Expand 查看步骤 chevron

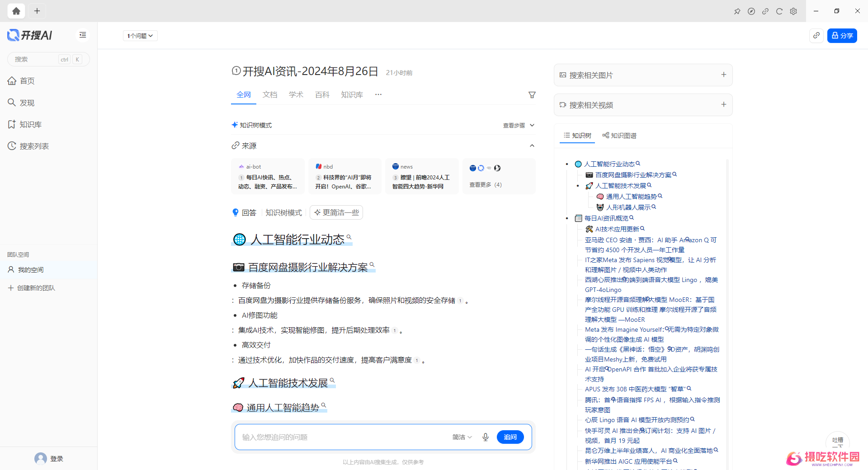click(x=532, y=125)
